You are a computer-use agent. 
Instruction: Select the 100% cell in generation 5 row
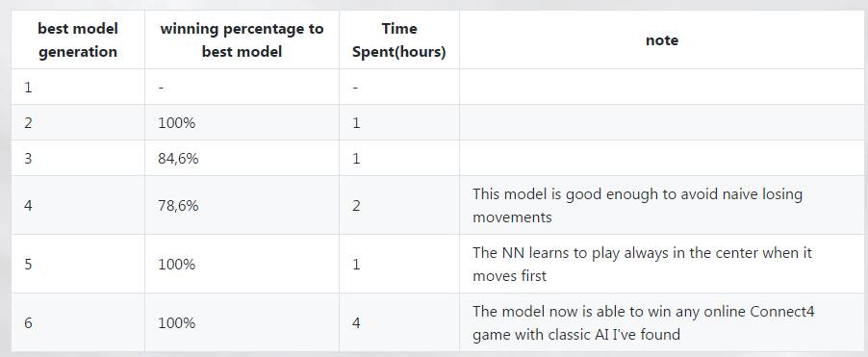[x=242, y=264]
